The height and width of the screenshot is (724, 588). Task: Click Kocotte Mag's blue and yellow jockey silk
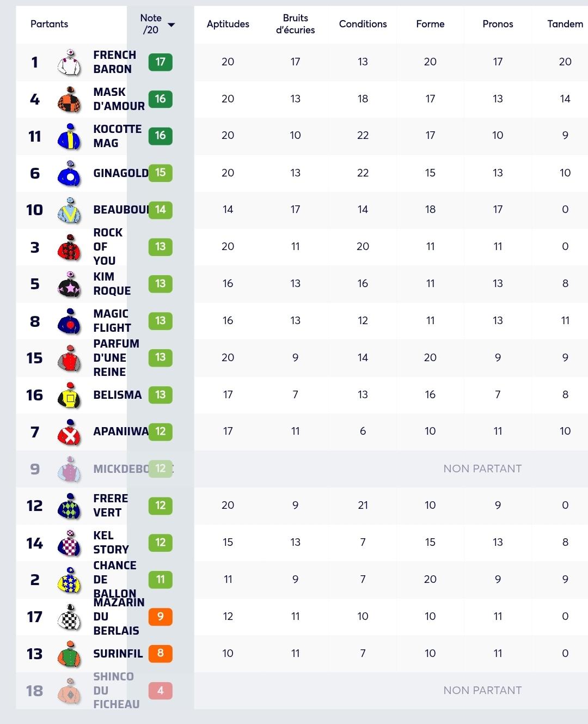point(69,136)
